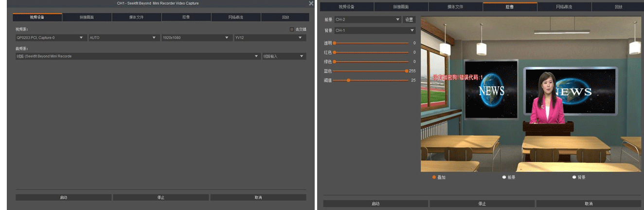The width and height of the screenshot is (644, 210).
Task: Expand the 1920x1080 resolution dropdown
Action: point(197,38)
